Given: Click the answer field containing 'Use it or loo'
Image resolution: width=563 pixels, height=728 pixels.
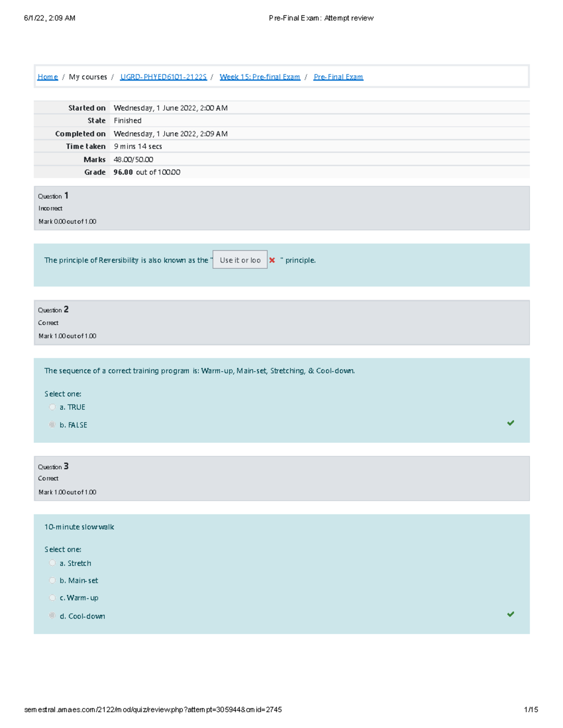Looking at the screenshot, I should pyautogui.click(x=239, y=260).
